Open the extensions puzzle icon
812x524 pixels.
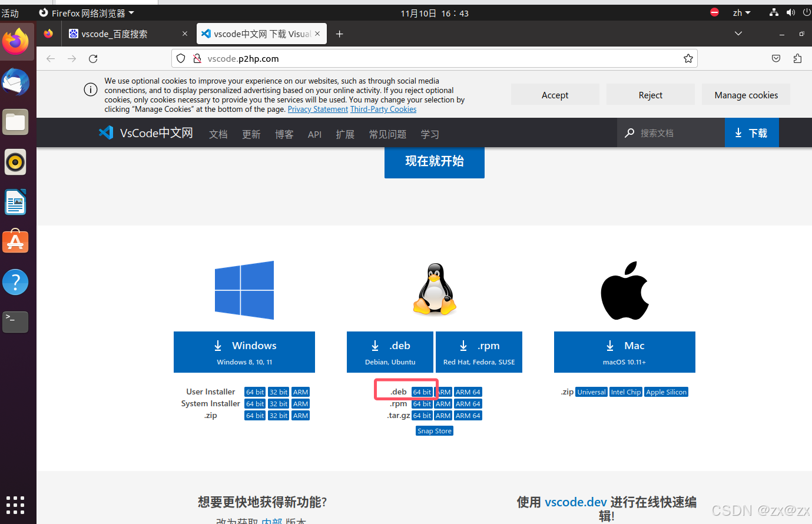pos(797,58)
